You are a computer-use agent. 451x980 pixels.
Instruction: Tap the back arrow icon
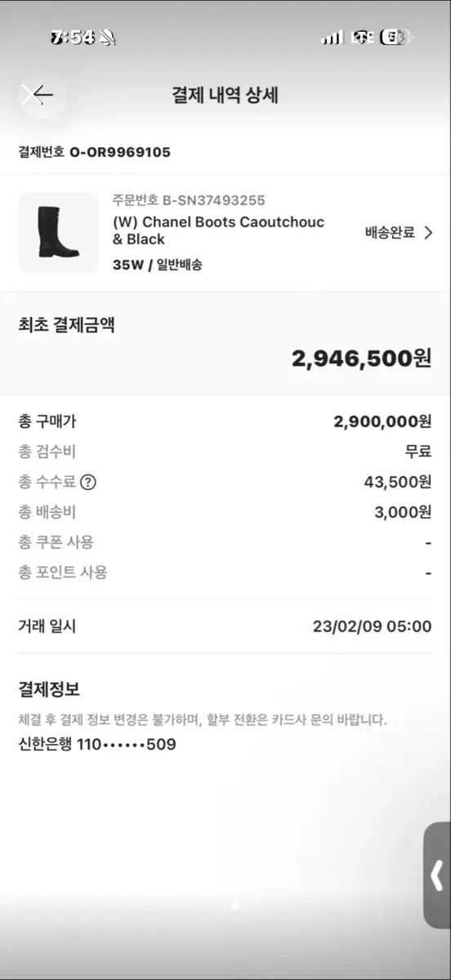[38, 95]
